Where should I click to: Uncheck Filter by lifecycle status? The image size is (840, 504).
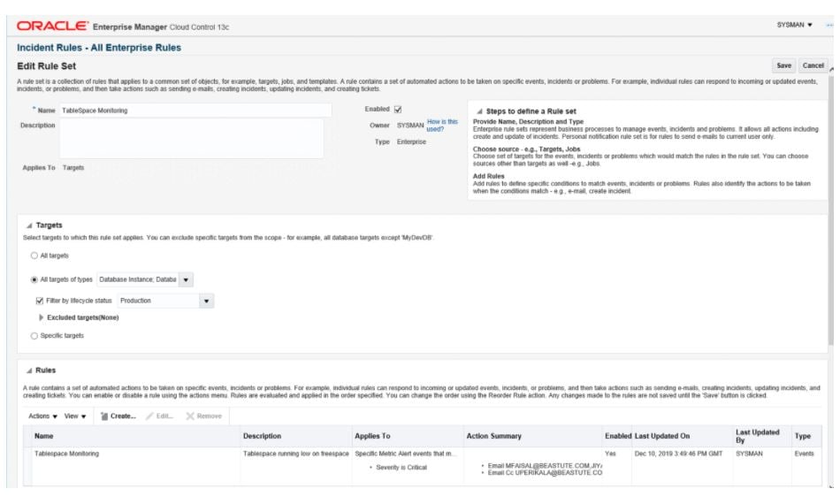(x=39, y=301)
